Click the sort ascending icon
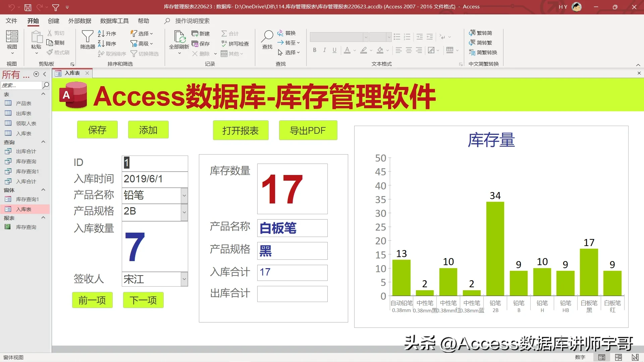 pyautogui.click(x=101, y=34)
